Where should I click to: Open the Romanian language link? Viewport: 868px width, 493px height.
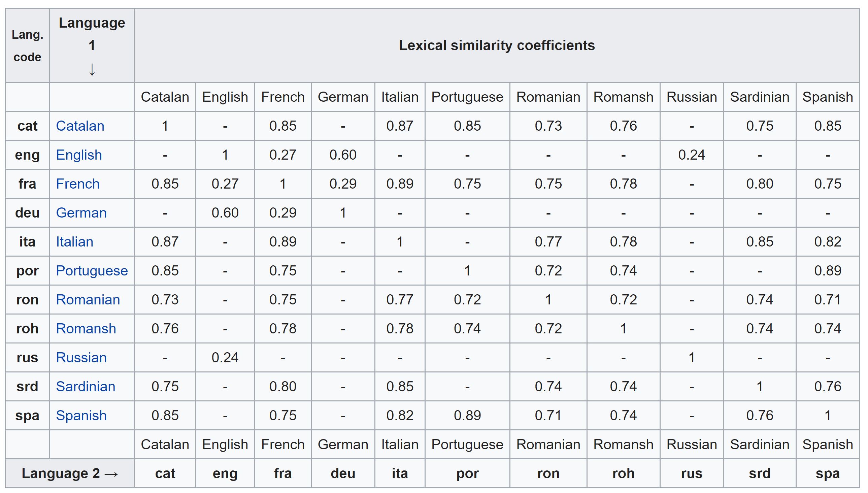(88, 300)
